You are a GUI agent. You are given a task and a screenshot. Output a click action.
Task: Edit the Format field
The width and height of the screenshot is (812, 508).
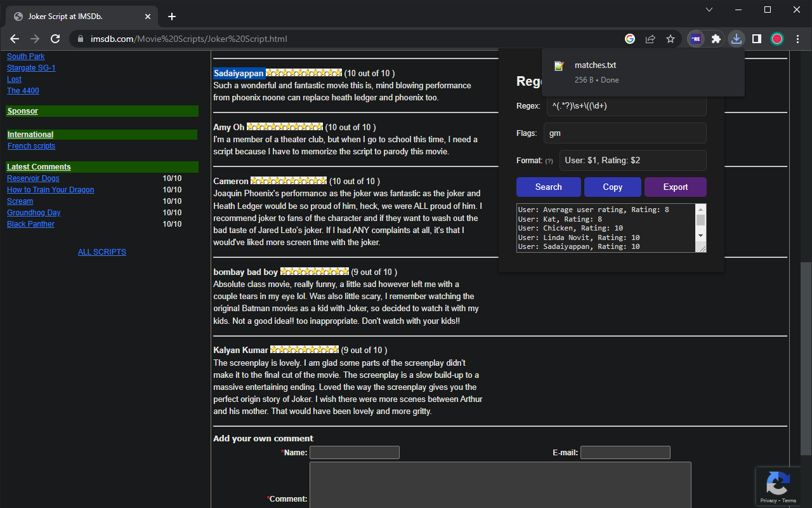pos(632,160)
